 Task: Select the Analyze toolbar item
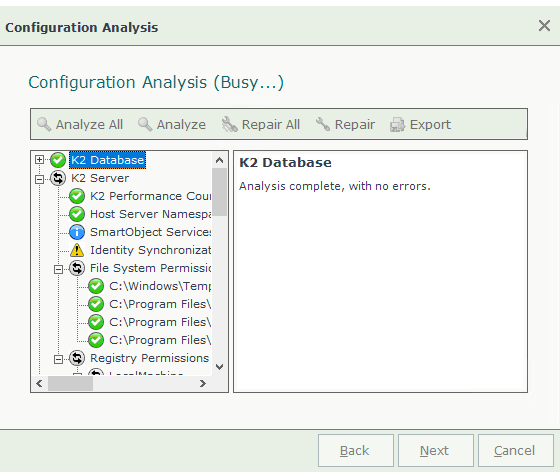point(172,124)
